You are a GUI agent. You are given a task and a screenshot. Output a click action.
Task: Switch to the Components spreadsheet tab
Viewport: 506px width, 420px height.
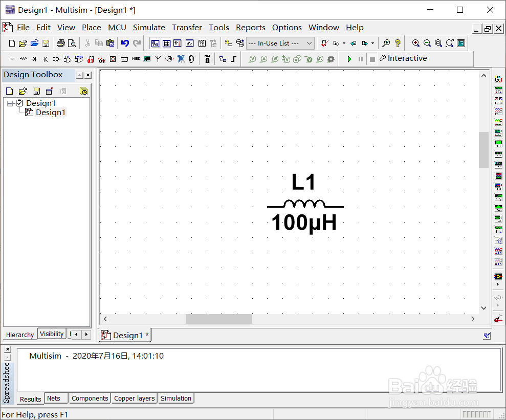point(90,399)
